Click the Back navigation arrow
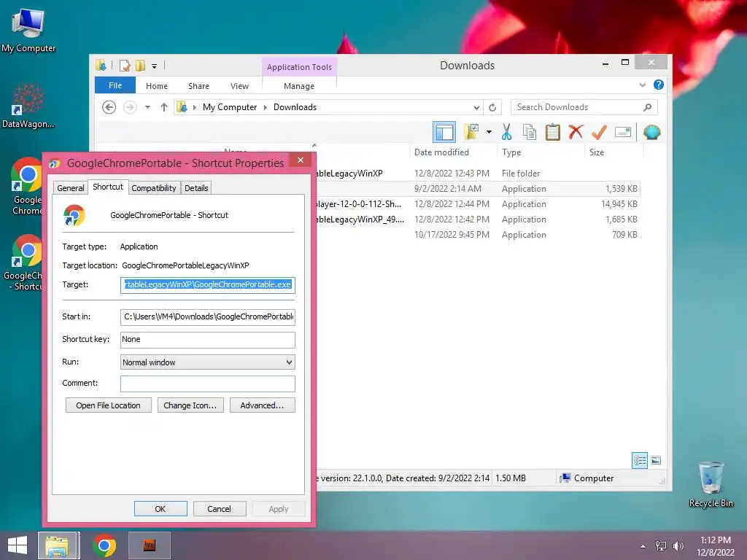 [109, 107]
